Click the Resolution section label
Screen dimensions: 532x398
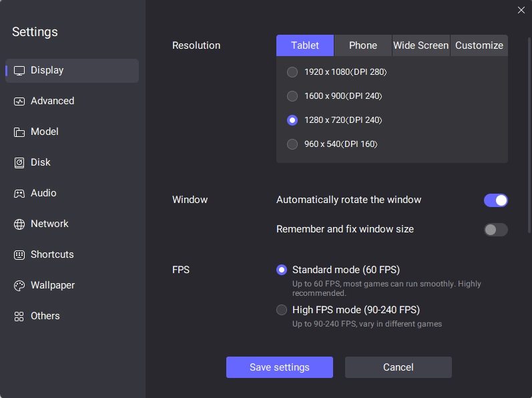tap(196, 45)
